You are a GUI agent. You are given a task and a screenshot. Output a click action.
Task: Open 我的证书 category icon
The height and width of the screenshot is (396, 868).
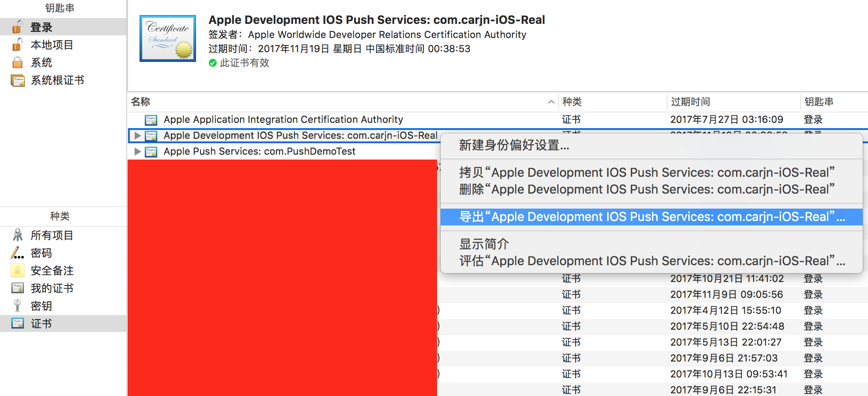(18, 288)
